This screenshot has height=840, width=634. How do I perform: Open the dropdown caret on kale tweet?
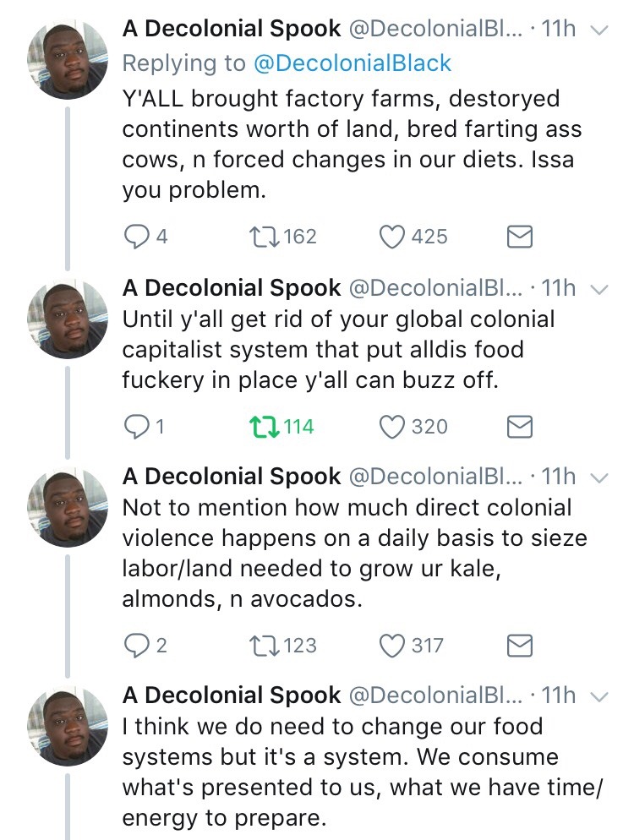598,479
